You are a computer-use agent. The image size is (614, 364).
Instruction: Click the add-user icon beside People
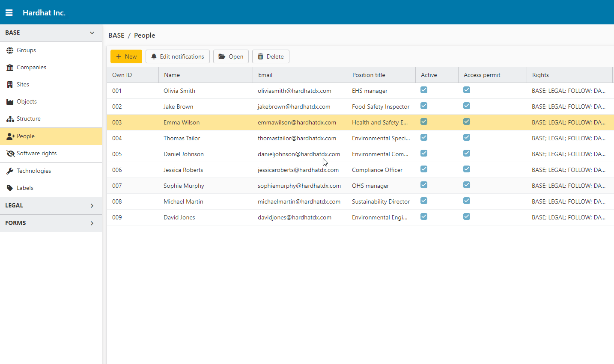[x=11, y=136]
